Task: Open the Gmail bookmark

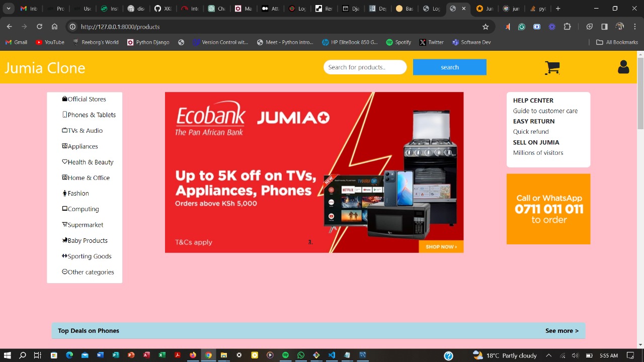Action: click(16, 42)
